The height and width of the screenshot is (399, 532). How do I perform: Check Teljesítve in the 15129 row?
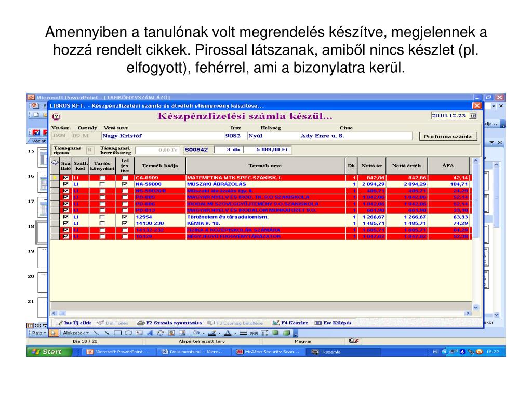(x=125, y=236)
